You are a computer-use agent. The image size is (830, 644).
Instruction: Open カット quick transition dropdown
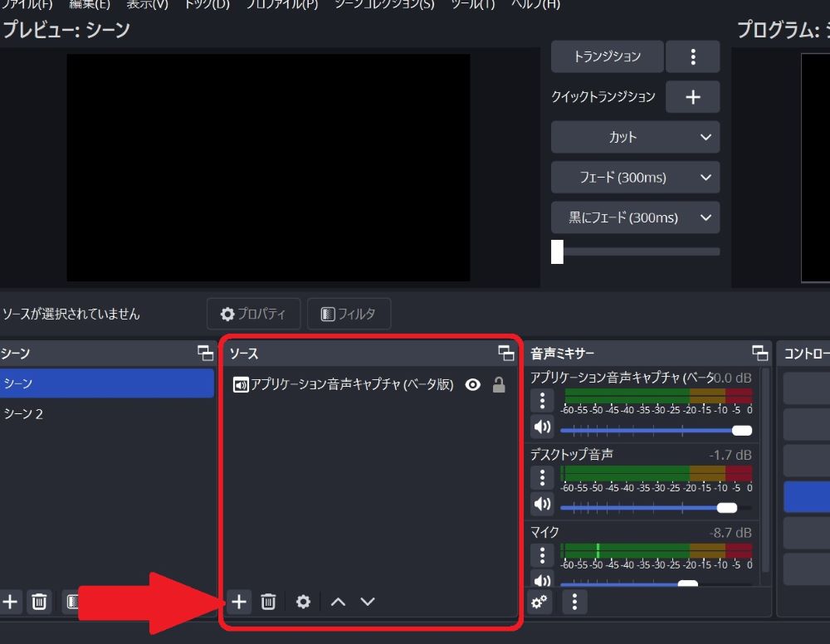tap(635, 137)
